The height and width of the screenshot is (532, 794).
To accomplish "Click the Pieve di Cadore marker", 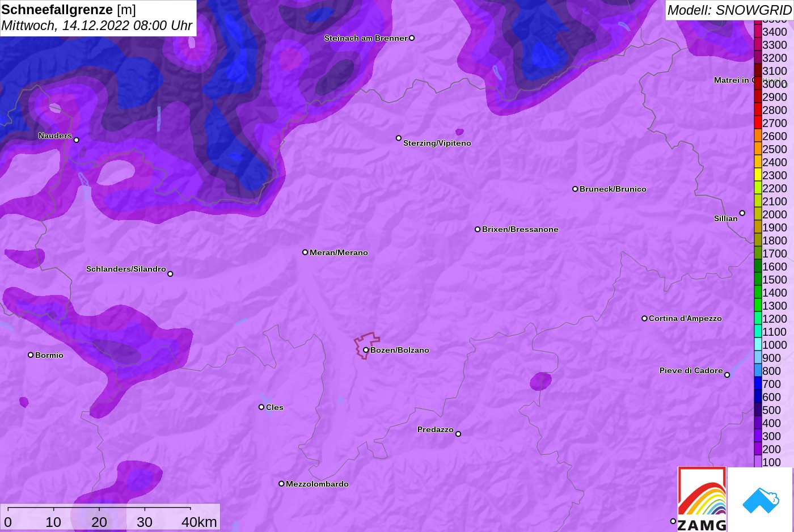I will click(x=727, y=375).
